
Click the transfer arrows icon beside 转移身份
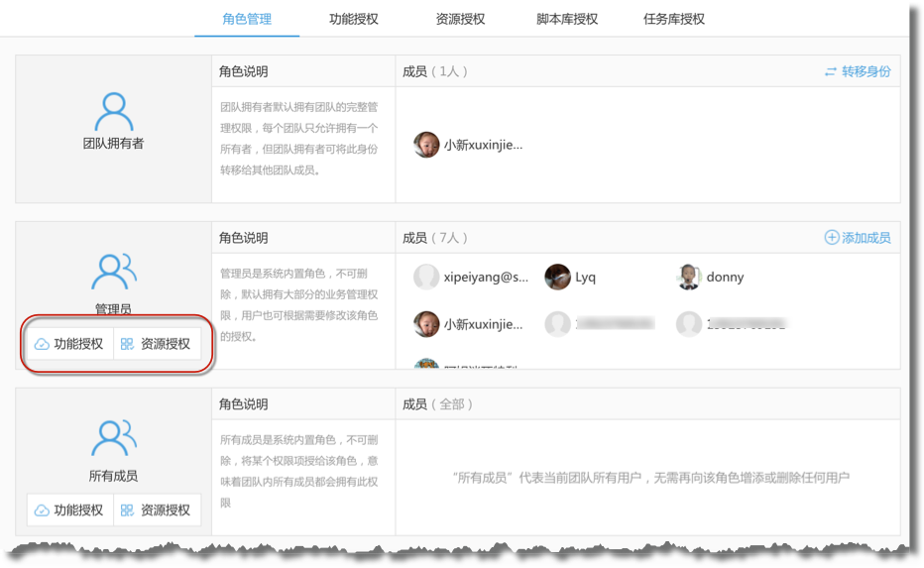[x=830, y=72]
